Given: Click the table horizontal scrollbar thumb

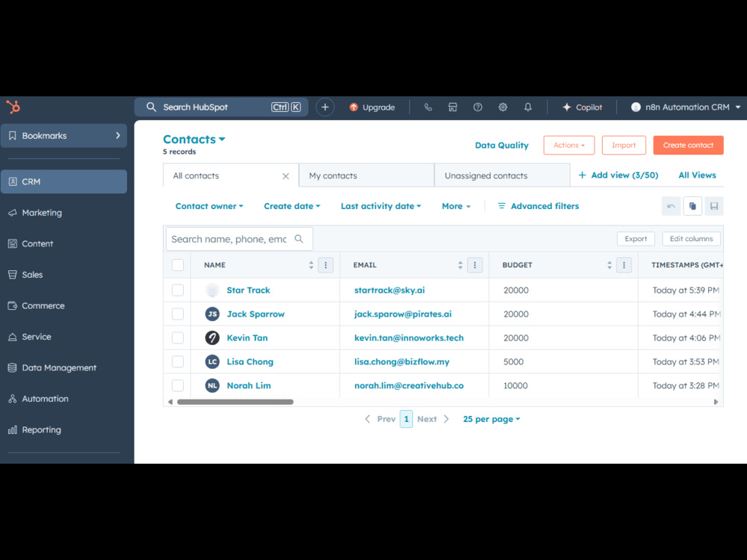Looking at the screenshot, I should tap(235, 402).
